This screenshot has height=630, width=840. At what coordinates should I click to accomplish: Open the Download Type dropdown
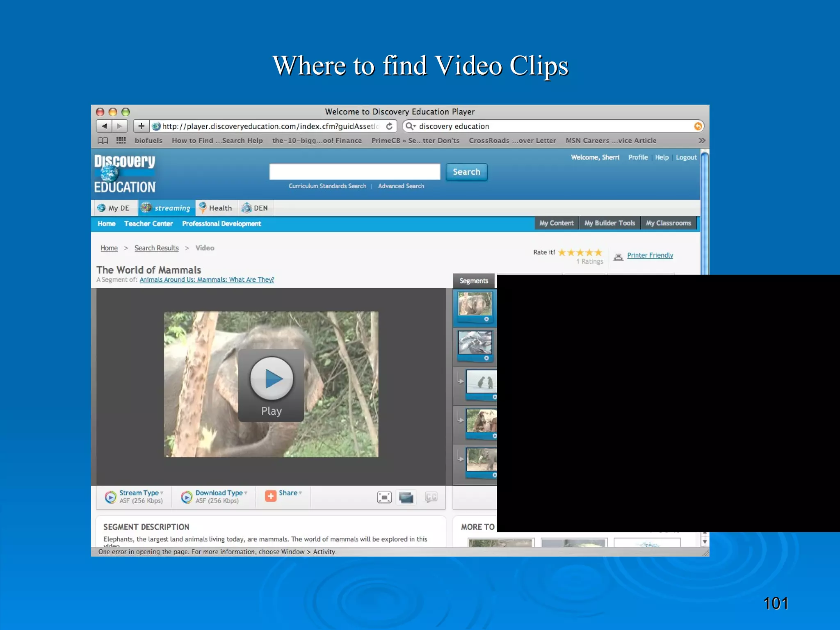coord(221,493)
